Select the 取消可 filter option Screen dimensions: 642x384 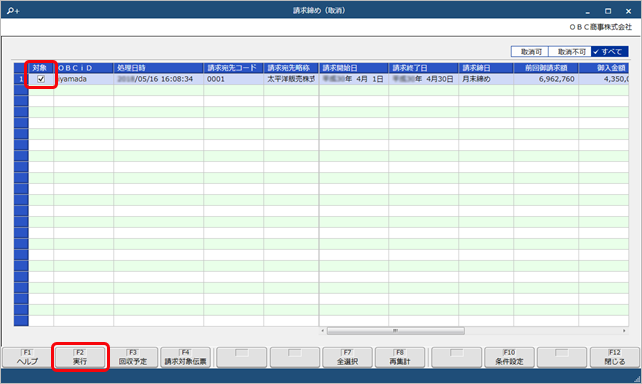tap(531, 52)
